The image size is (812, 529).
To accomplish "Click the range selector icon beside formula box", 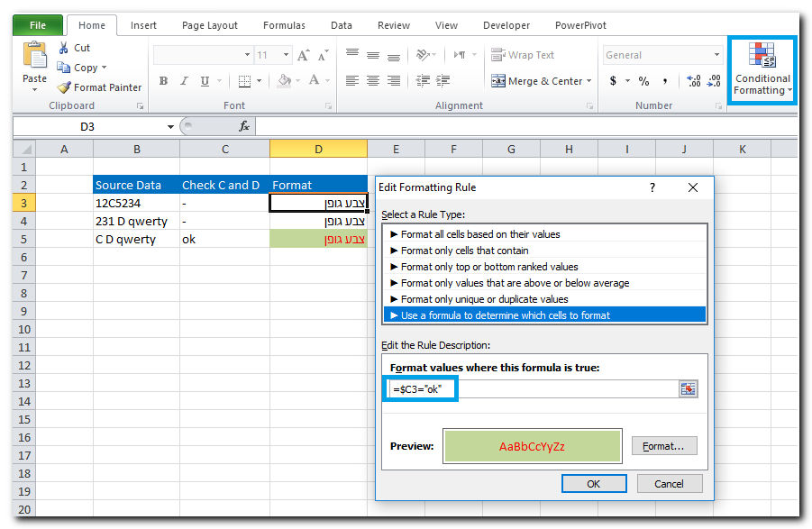I will [x=689, y=388].
